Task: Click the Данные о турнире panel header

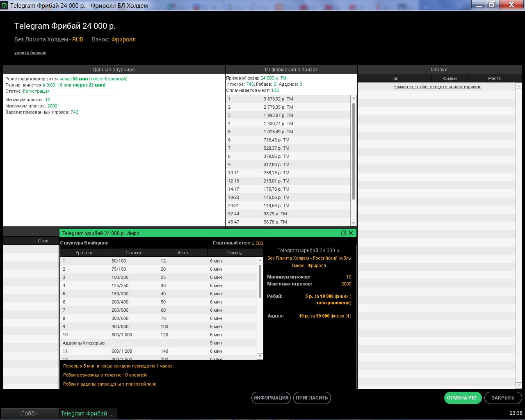Action: pos(114,70)
